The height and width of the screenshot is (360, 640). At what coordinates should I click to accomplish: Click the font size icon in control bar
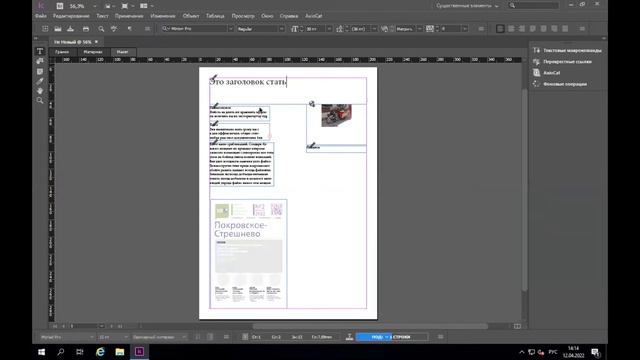(294, 29)
